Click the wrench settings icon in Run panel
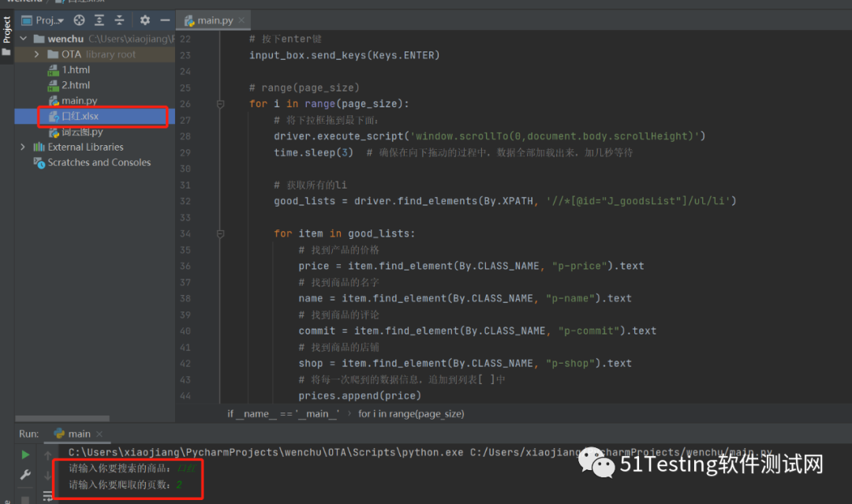 tap(25, 476)
